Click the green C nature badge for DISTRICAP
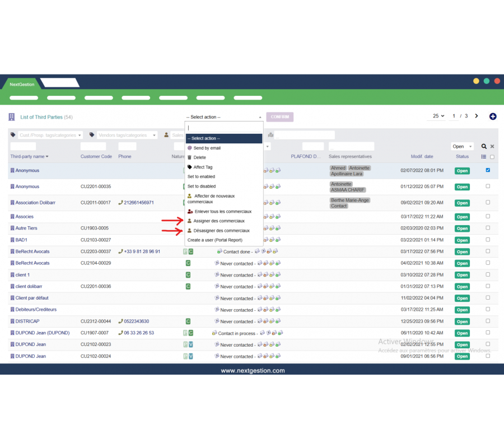The width and height of the screenshot is (504, 448). [x=188, y=321]
